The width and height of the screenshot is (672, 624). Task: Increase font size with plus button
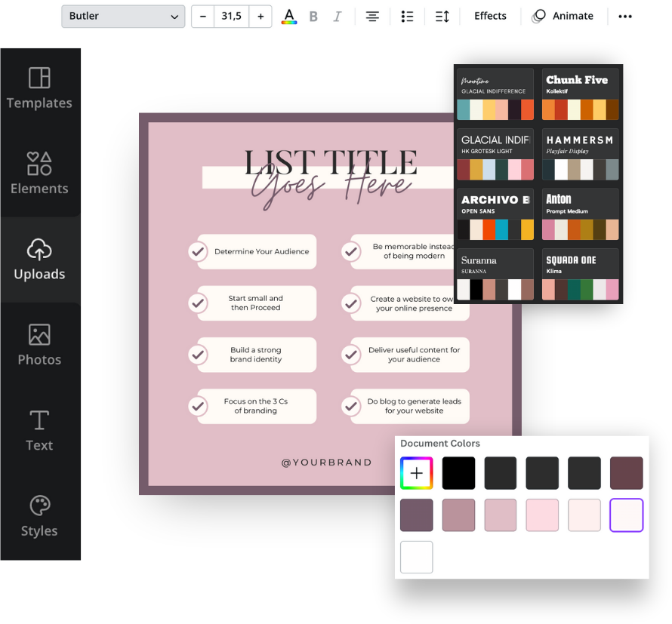260,17
